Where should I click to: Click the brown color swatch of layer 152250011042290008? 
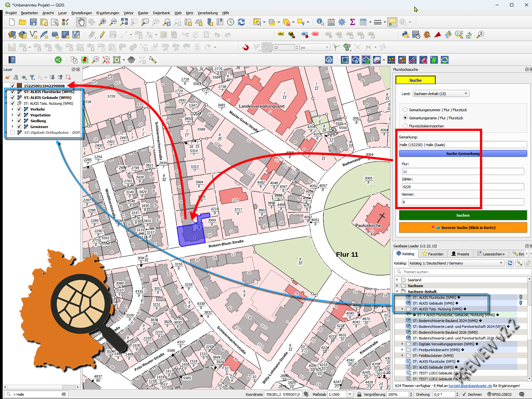[x=19, y=86]
